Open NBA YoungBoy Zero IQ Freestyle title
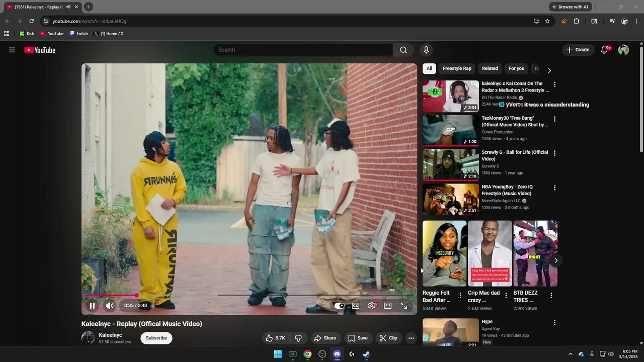Image resolution: width=644 pixels, height=362 pixels. click(x=507, y=190)
